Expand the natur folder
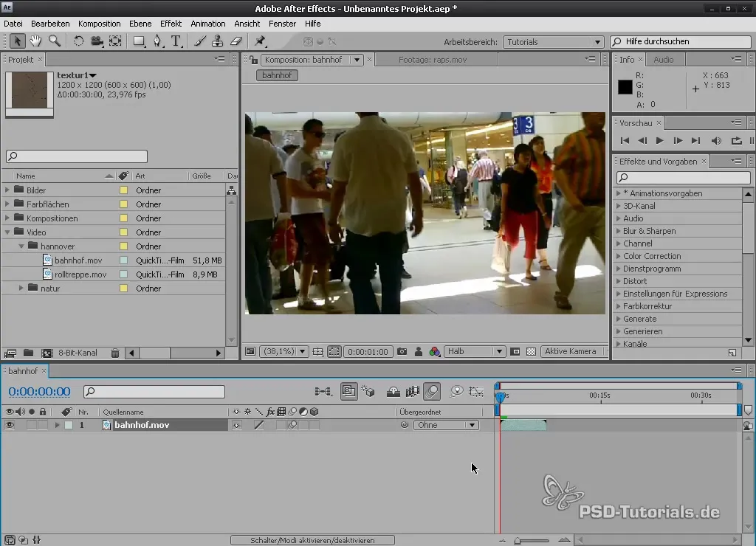756x546 pixels. click(x=21, y=288)
